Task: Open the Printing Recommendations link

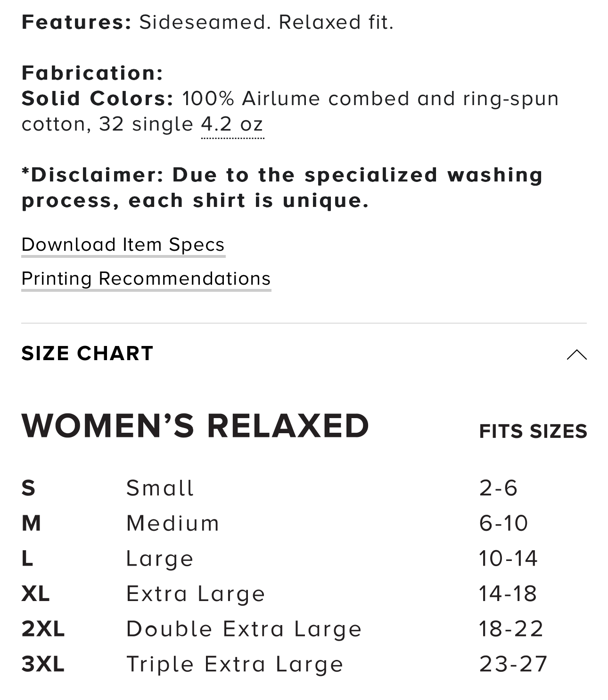Action: [x=146, y=279]
